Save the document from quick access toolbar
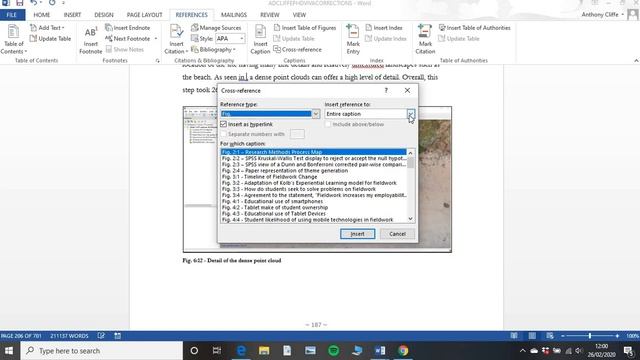Image resolution: width=640 pixels, height=360 pixels. point(20,3)
